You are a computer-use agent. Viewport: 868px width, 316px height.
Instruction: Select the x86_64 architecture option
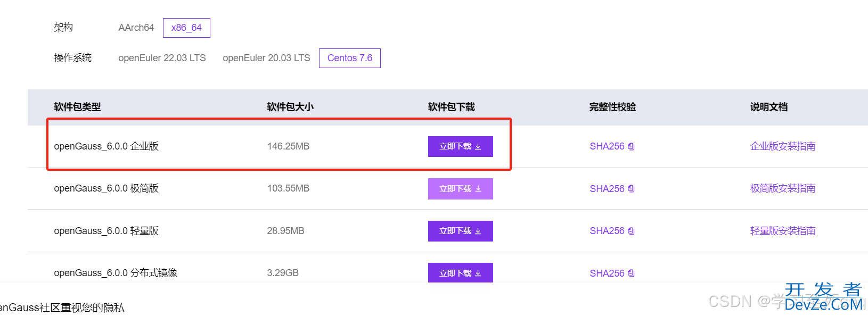coord(186,28)
